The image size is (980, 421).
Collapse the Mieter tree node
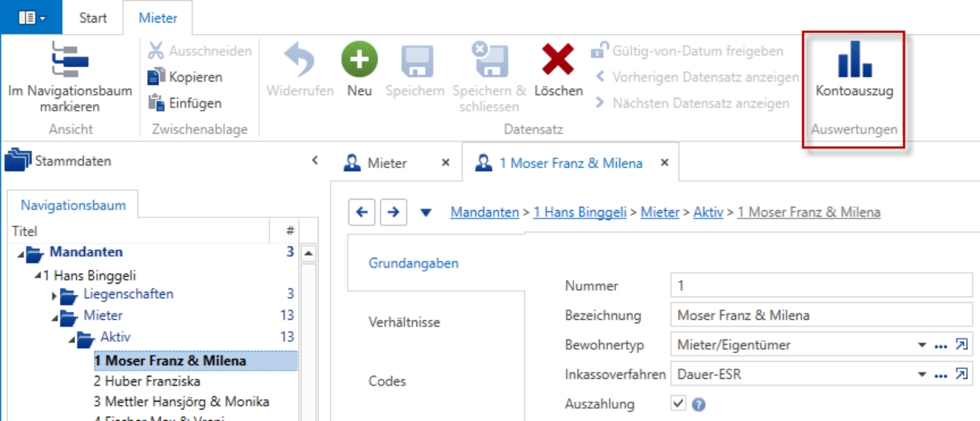[54, 318]
